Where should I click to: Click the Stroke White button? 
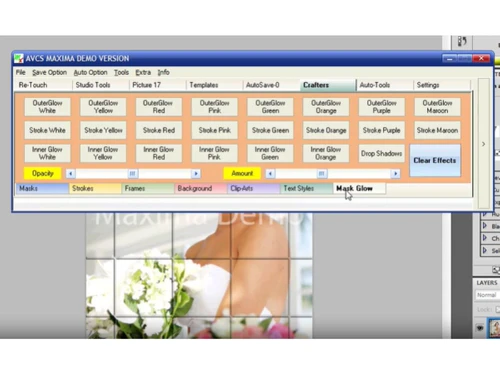[x=47, y=130]
